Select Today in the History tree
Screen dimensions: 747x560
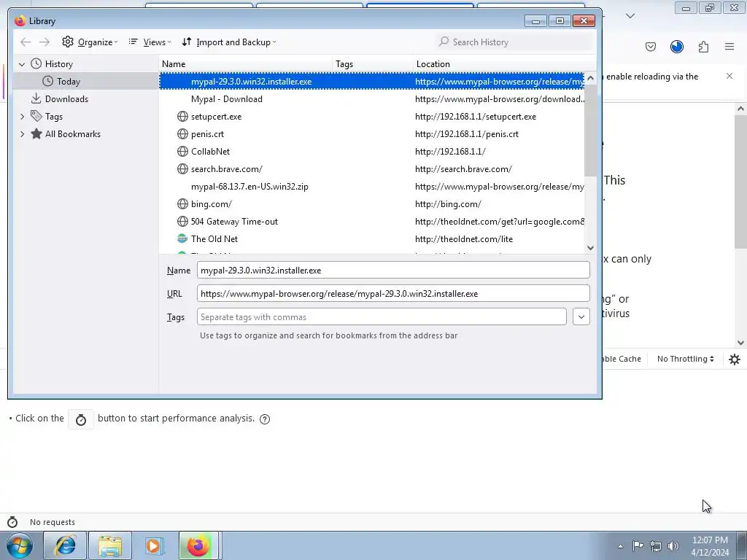[x=68, y=82]
